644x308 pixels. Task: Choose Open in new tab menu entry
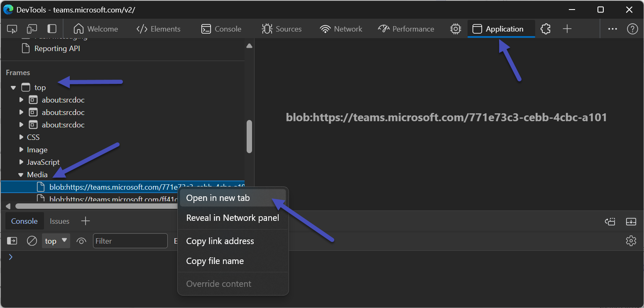[218, 198]
